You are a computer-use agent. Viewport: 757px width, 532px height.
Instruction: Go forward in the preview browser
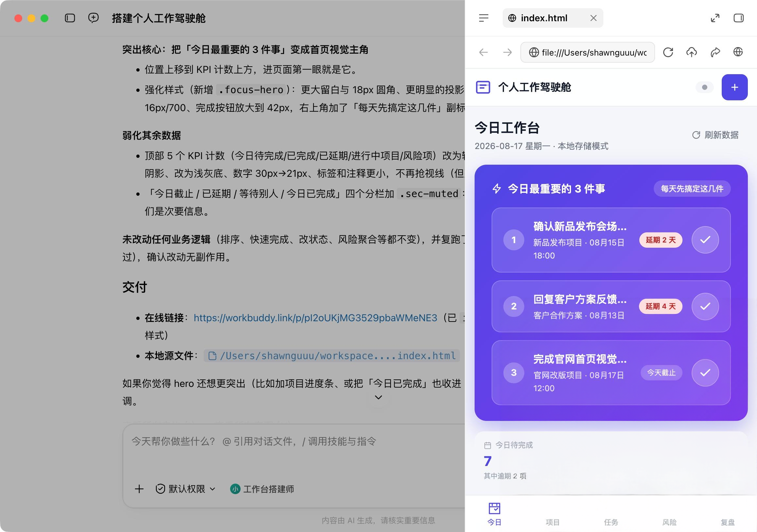507,52
